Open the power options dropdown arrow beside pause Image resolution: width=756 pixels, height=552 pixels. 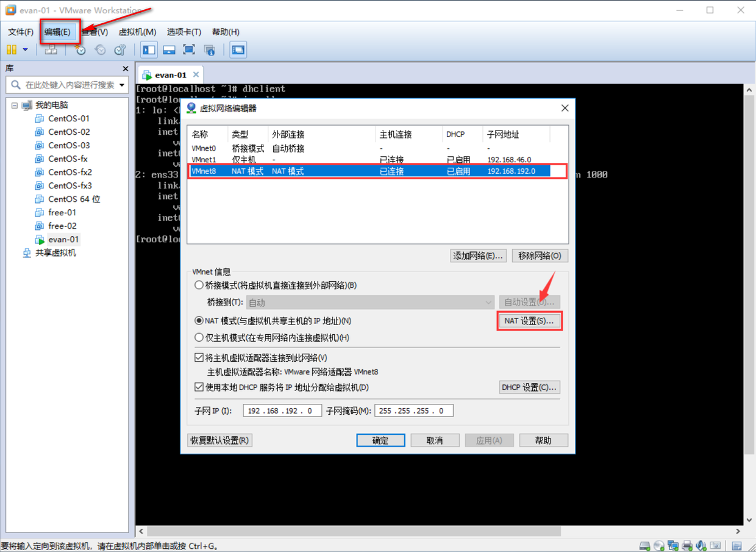pyautogui.click(x=25, y=50)
